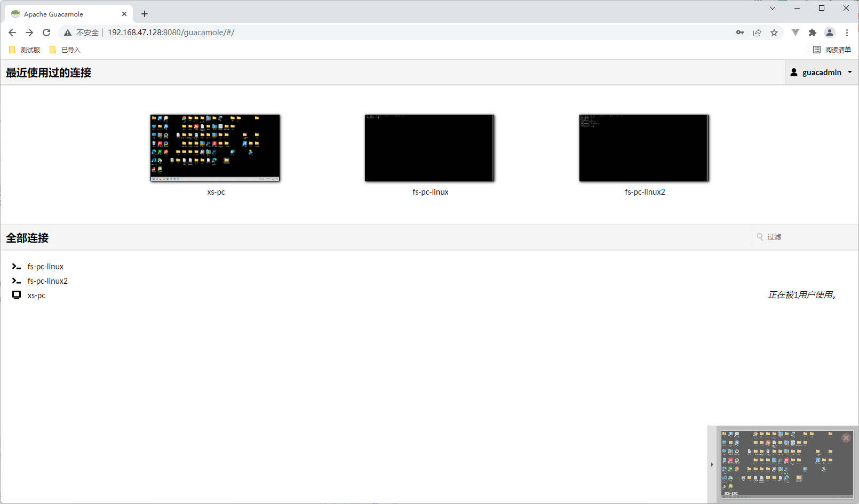
Task: Open the guacadmin user menu
Action: tap(822, 72)
